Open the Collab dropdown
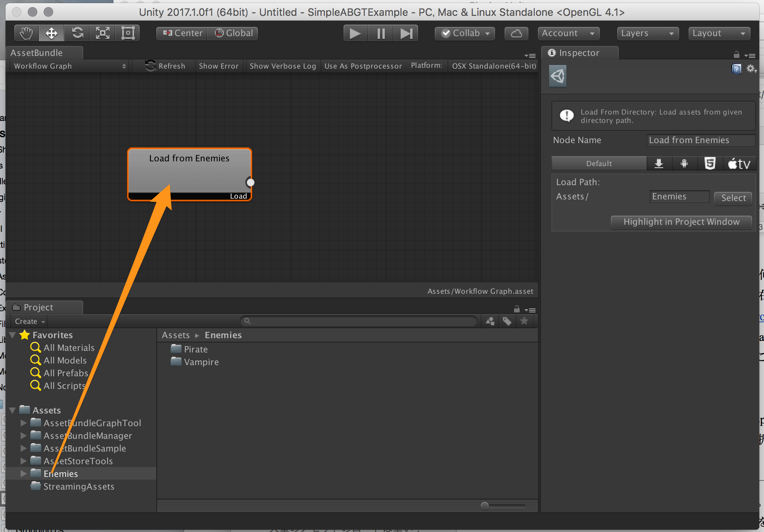This screenshot has width=764, height=532. coord(465,33)
